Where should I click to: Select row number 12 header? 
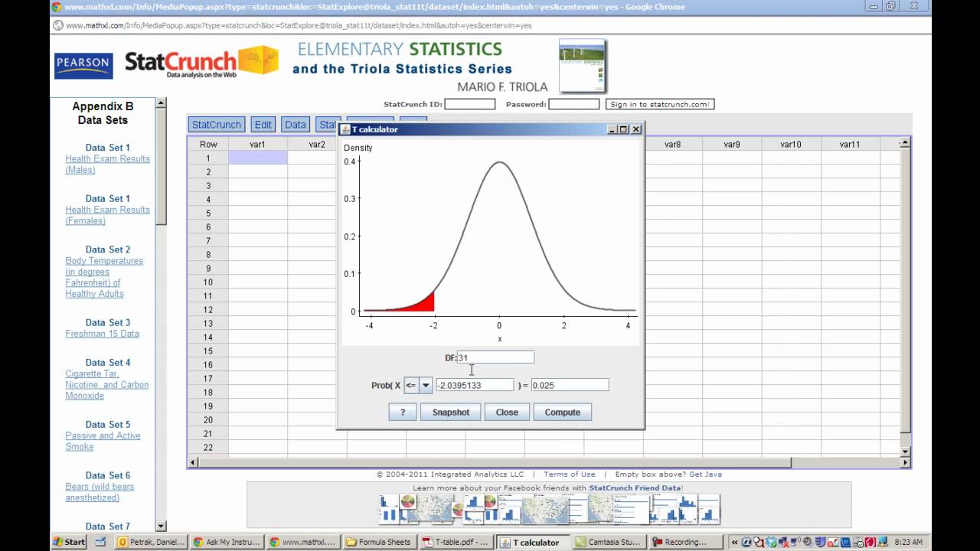(208, 309)
